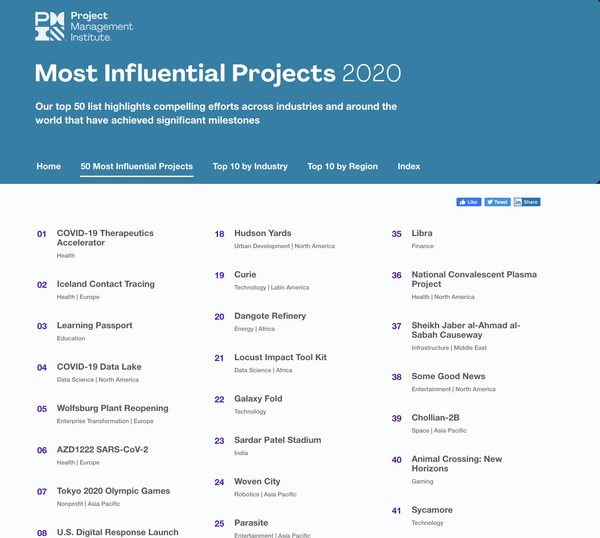Image resolution: width=600 pixels, height=538 pixels.
Task: Click 'Data Science | Africa' under Locust Impact
Action: [x=263, y=370]
